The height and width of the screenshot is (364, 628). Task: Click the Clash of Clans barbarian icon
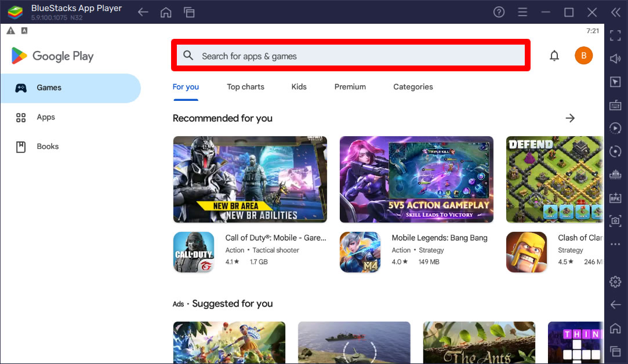tap(527, 252)
